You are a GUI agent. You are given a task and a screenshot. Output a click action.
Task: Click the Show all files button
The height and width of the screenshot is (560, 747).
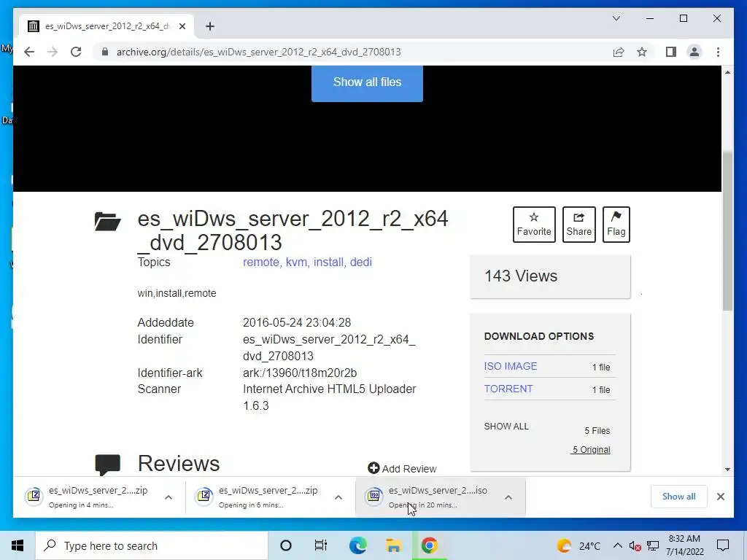pyautogui.click(x=367, y=83)
